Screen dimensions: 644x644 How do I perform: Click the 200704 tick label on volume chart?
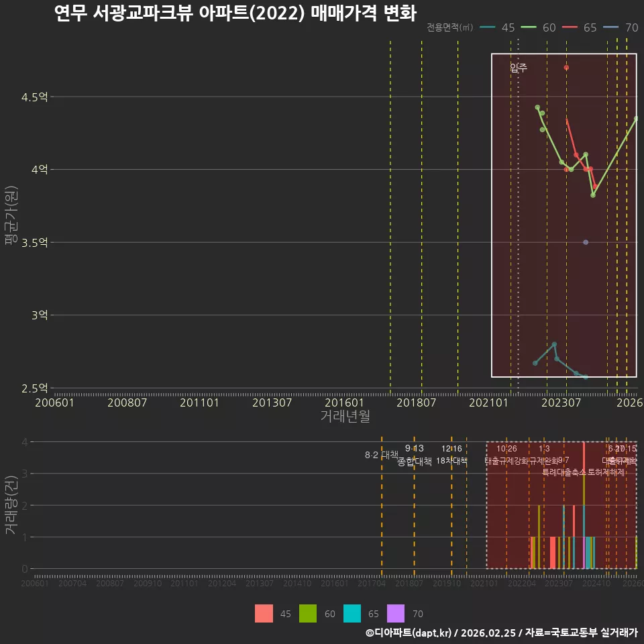point(72,583)
